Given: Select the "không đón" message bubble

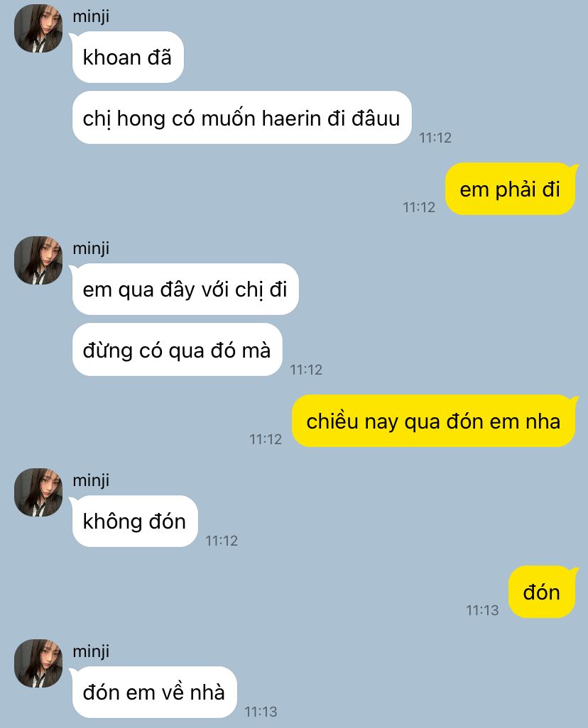Looking at the screenshot, I should (135, 521).
